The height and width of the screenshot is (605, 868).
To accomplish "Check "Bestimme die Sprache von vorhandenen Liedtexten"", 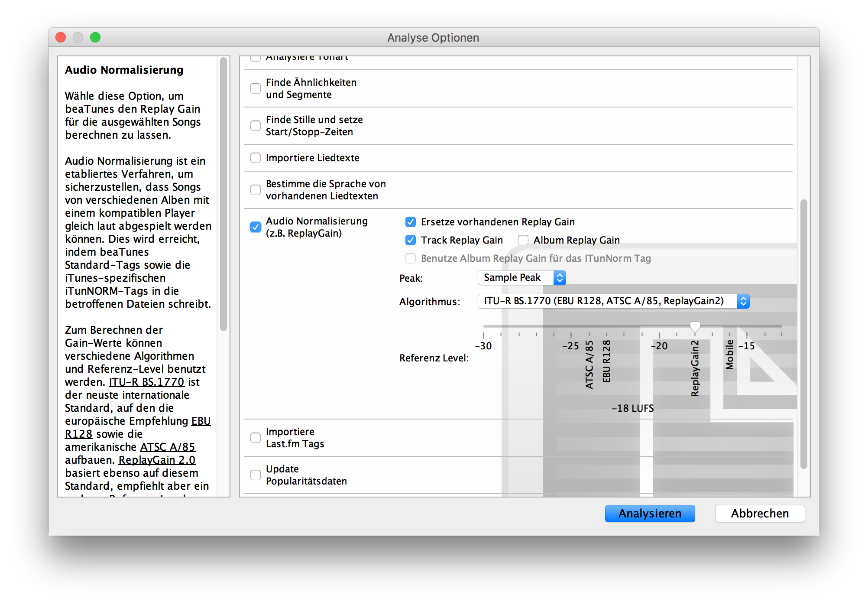I will click(256, 189).
